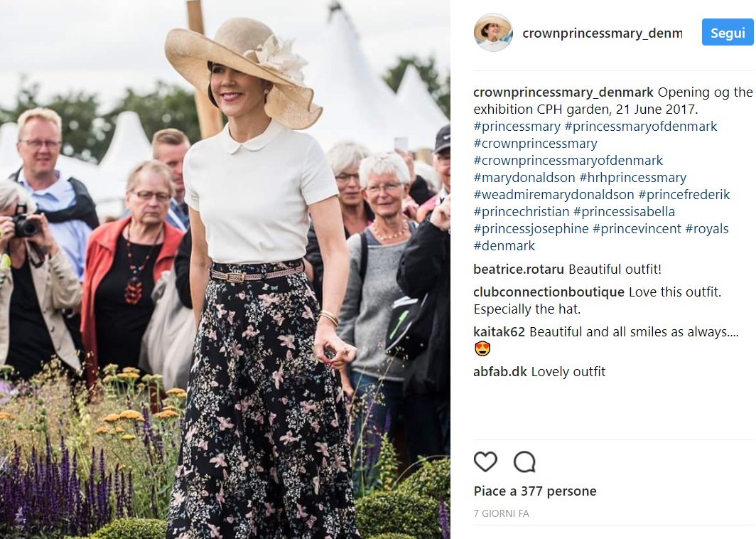Open the #princessmaryofdenmark hashtag
The height and width of the screenshot is (539, 756).
click(x=641, y=127)
